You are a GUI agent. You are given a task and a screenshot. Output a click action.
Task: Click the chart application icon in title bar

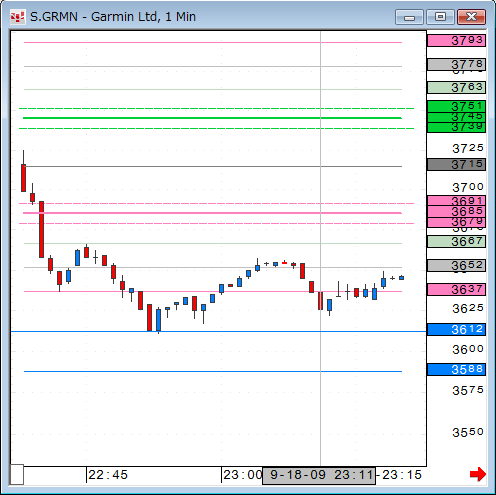[x=17, y=17]
